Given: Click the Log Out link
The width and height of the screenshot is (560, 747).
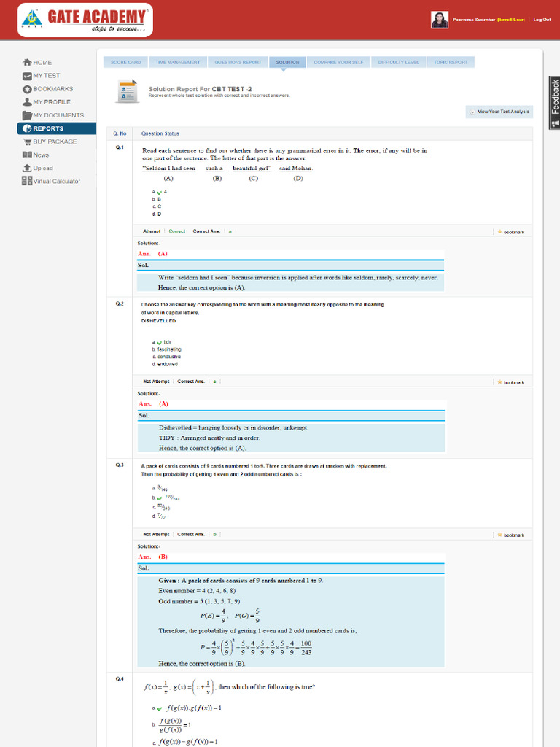Looking at the screenshot, I should pyautogui.click(x=542, y=20).
